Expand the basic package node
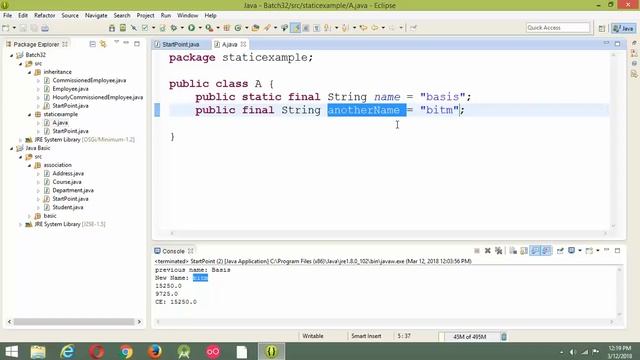 pyautogui.click(x=29, y=216)
